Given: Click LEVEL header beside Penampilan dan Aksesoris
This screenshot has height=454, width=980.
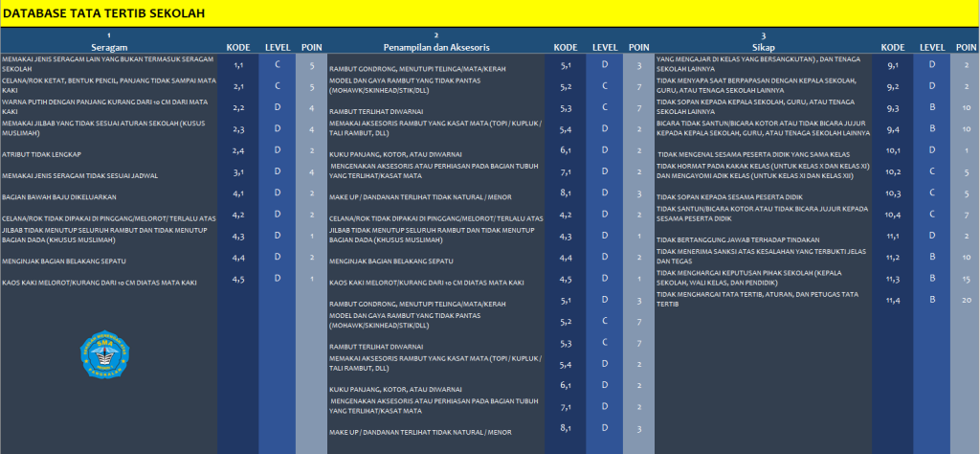Looking at the screenshot, I should click(x=605, y=47).
